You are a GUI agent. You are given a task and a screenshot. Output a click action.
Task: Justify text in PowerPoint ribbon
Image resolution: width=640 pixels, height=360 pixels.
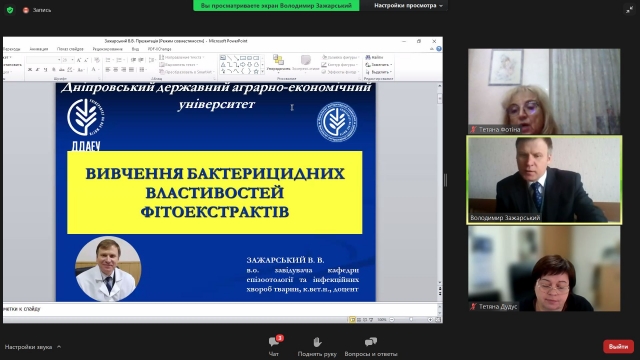(131, 70)
